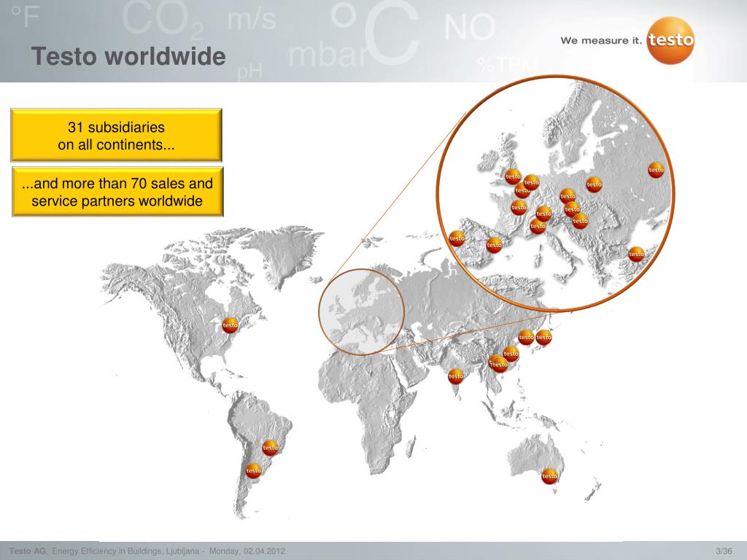Click the "31 subsidiaries" yellow box

pyautogui.click(x=116, y=135)
